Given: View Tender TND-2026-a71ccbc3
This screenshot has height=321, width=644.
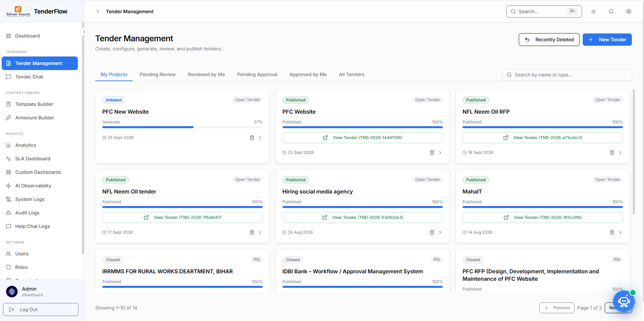Looking at the screenshot, I should [x=543, y=138].
